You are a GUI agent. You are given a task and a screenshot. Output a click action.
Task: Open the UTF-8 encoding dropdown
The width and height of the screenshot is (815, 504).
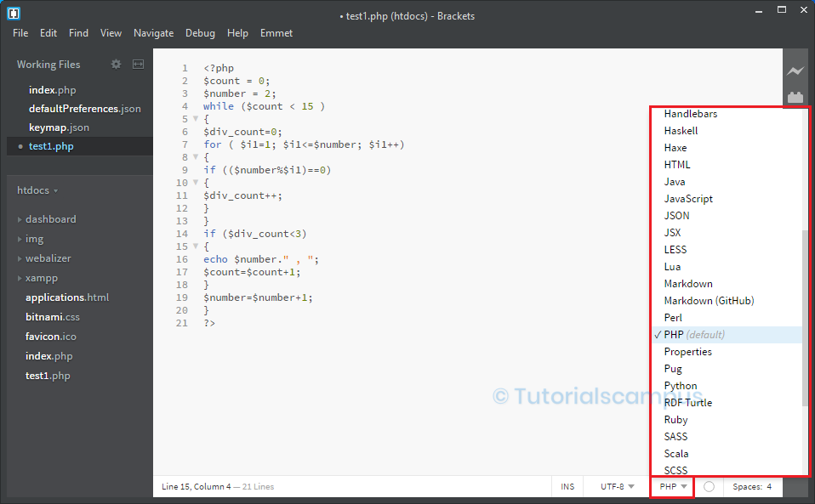(615, 486)
